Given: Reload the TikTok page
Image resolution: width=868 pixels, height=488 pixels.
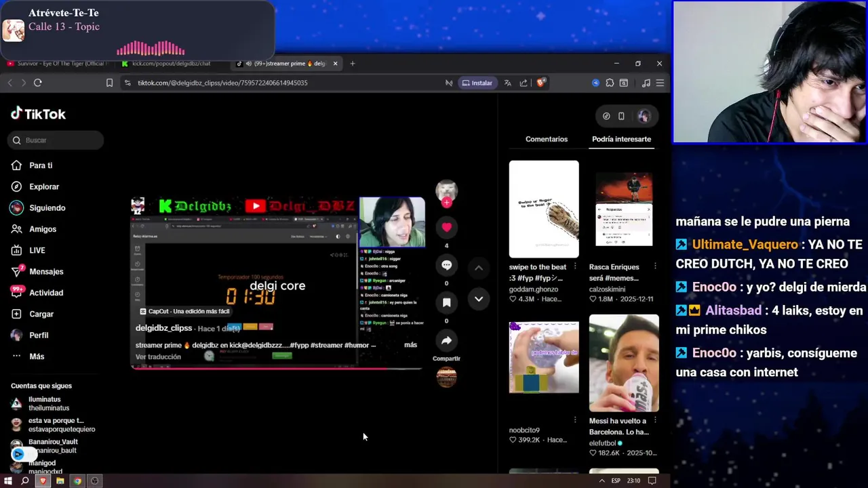Looking at the screenshot, I should 38,83.
